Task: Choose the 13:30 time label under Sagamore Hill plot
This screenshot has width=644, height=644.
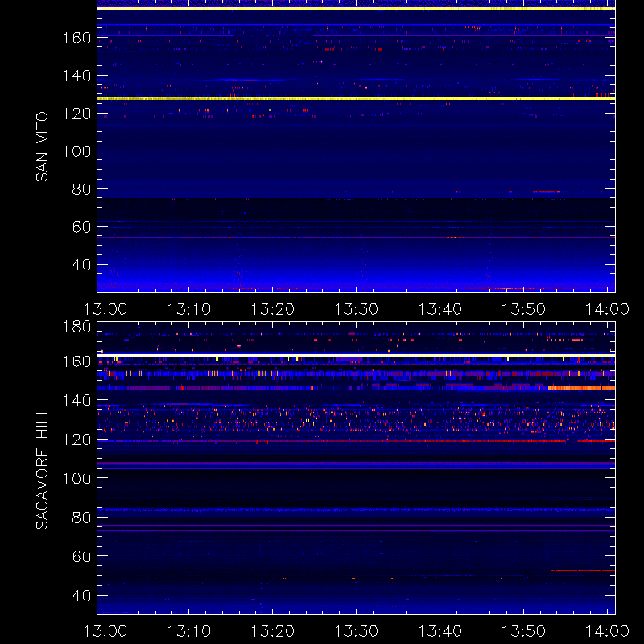Action: click(x=356, y=631)
